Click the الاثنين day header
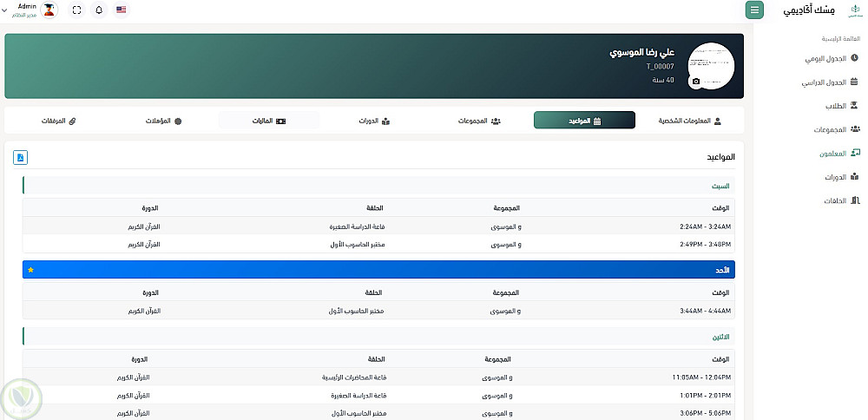The height and width of the screenshot is (420, 868). (x=378, y=337)
